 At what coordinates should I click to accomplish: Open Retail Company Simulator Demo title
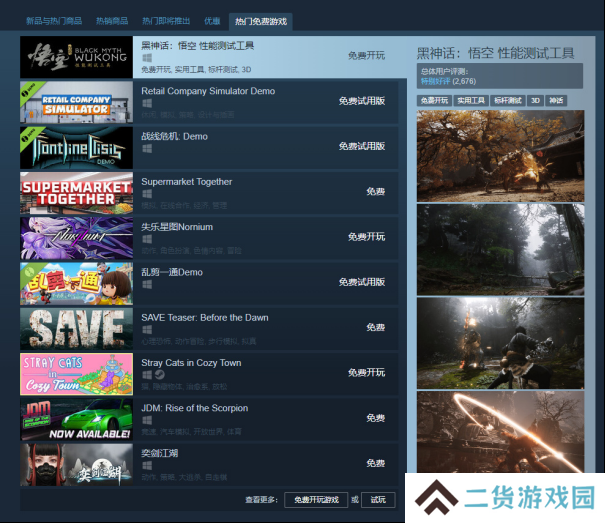[208, 91]
